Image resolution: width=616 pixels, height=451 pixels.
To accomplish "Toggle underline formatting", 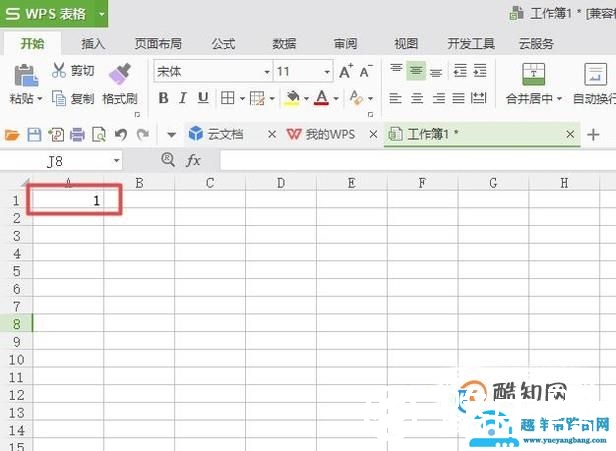I will pyautogui.click(x=203, y=98).
